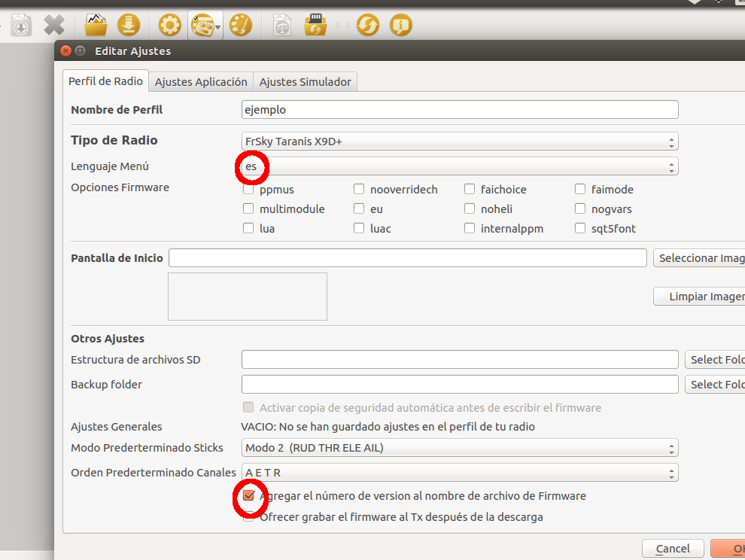745x560 pixels.
Task: Open the Tipo de Radio dropdown
Action: (x=460, y=142)
